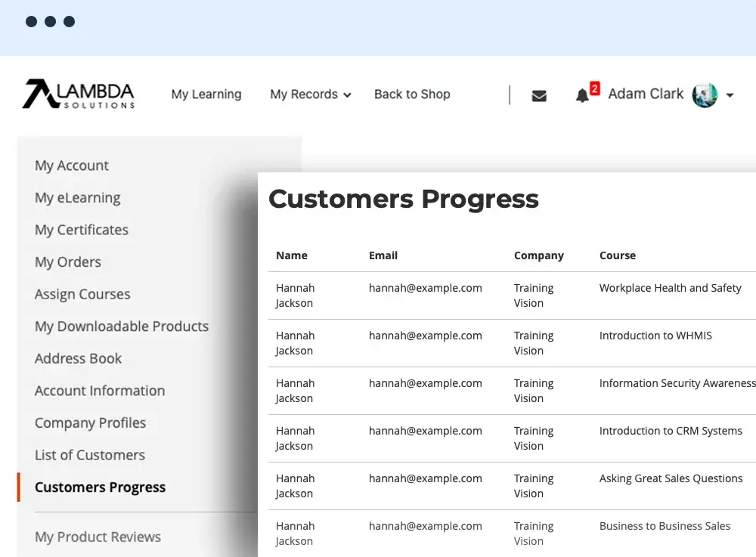Click Adam Clark's profile avatar
Viewport: 756px width, 557px height.
tap(705, 95)
